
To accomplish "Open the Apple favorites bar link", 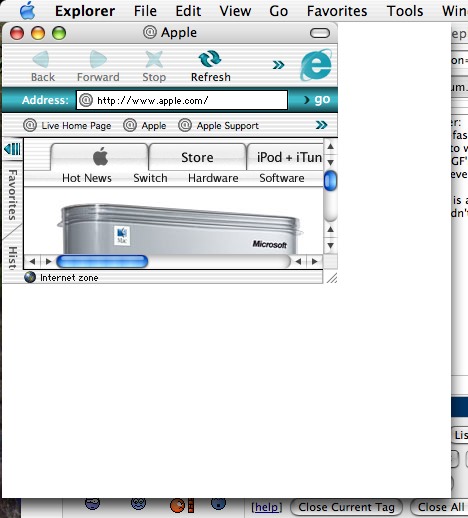I will (145, 126).
